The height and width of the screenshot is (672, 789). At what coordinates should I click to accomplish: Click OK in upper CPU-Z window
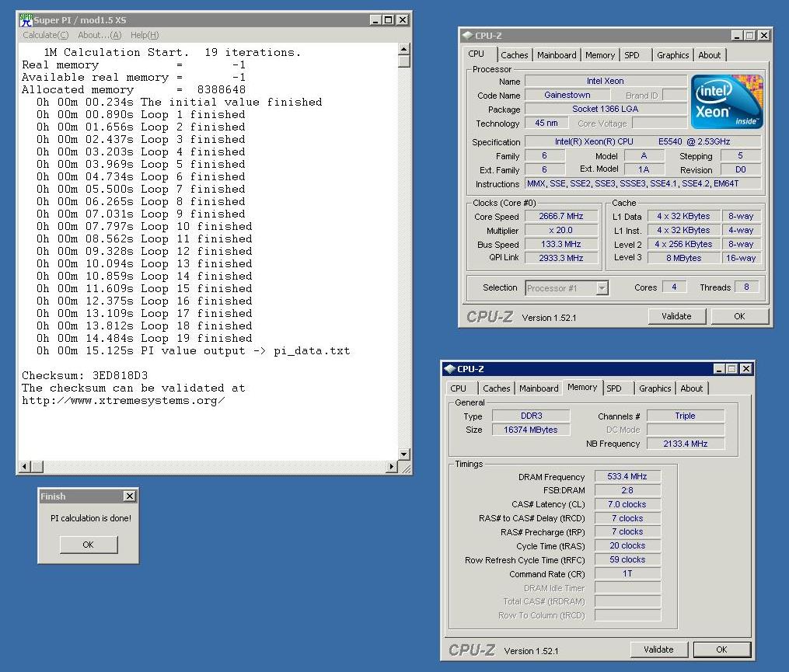click(x=739, y=316)
